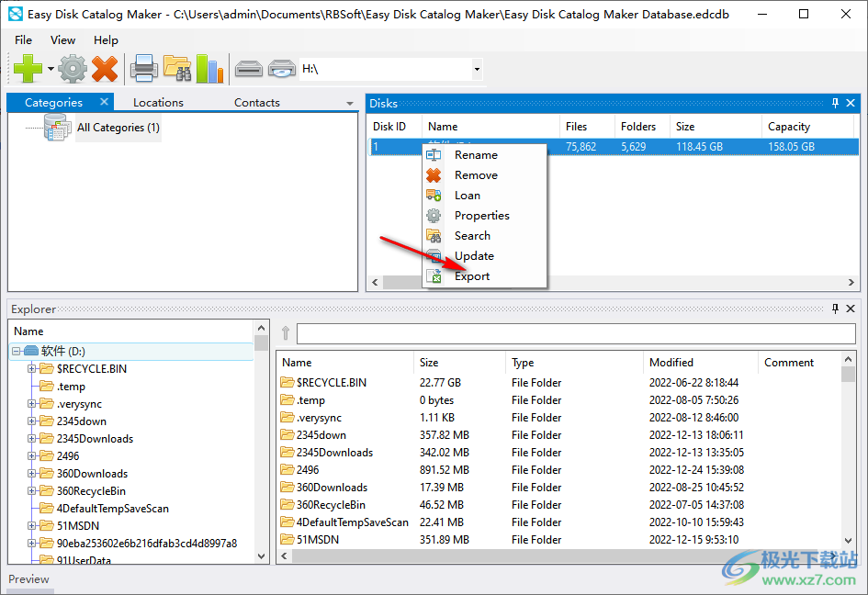868x595 pixels.
Task: Select .verysync row in file list
Action: (559, 418)
